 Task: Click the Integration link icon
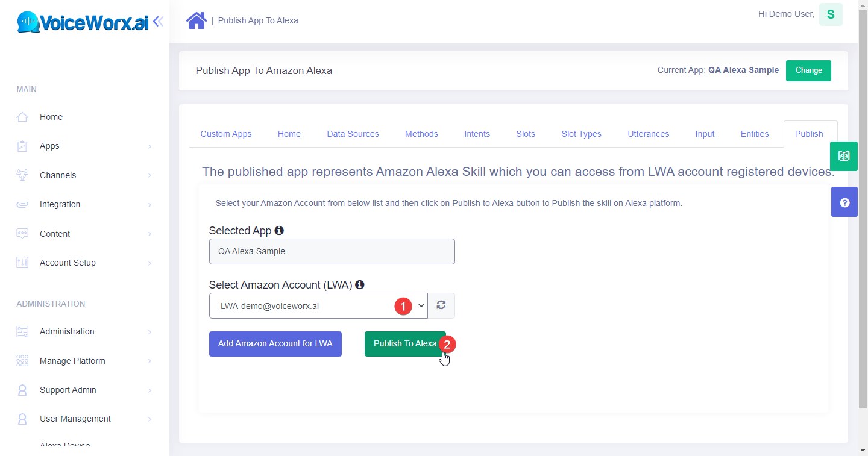[x=22, y=204]
